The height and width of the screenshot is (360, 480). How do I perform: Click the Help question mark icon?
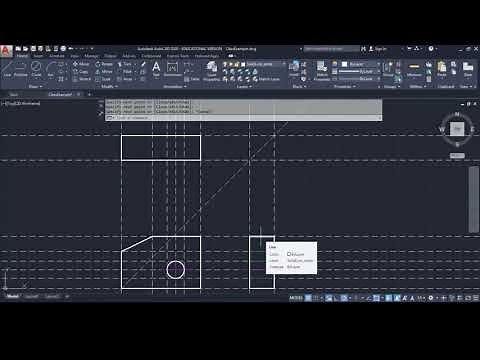[x=431, y=49]
